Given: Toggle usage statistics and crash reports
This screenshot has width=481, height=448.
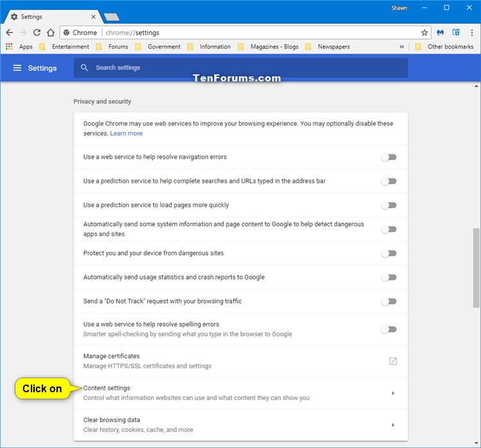Looking at the screenshot, I should pyautogui.click(x=389, y=278).
